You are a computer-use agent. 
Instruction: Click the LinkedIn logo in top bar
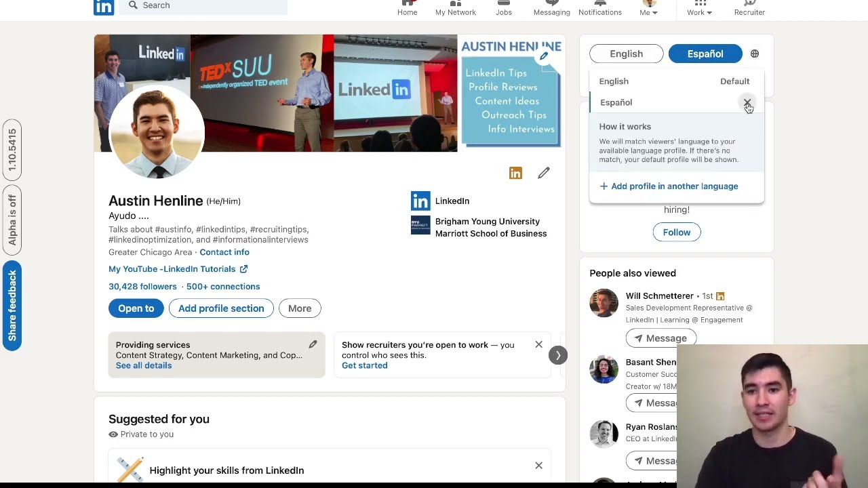point(104,7)
